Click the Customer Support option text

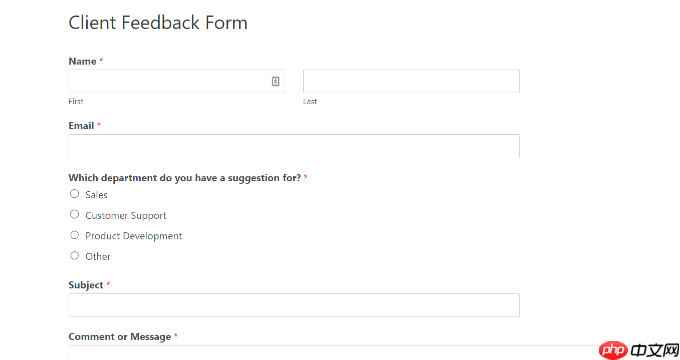(126, 216)
